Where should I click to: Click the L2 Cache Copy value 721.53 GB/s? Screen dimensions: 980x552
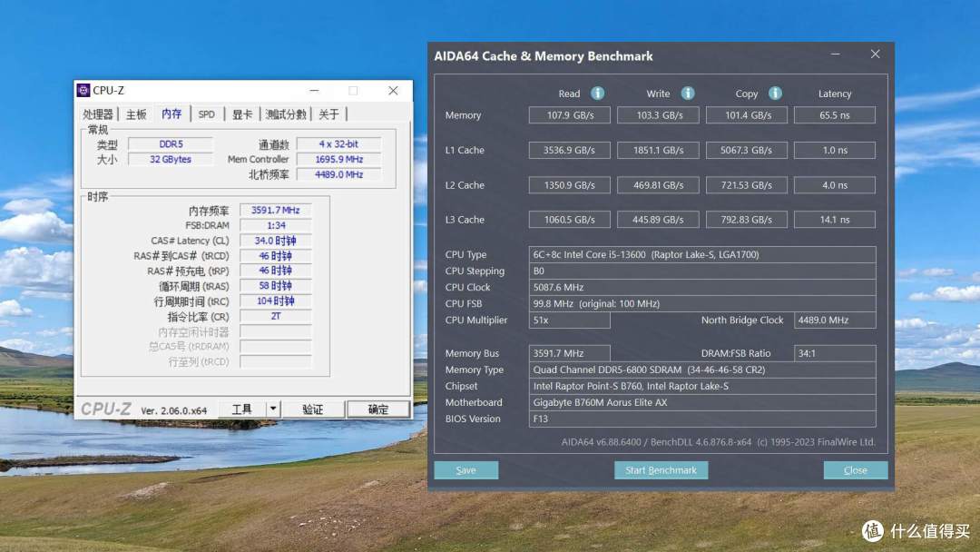point(747,185)
